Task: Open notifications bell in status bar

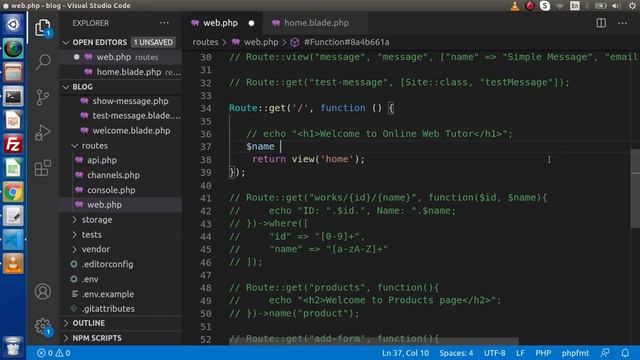Action: (625, 353)
